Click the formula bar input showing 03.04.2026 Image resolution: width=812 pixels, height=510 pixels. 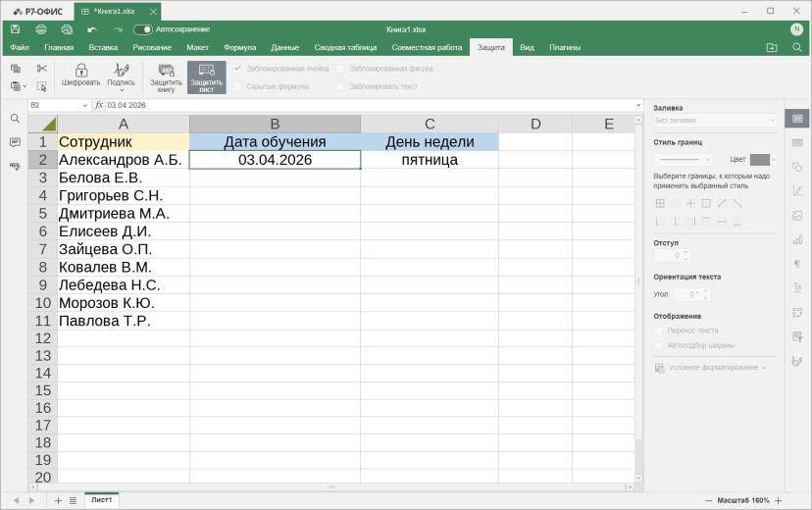370,105
